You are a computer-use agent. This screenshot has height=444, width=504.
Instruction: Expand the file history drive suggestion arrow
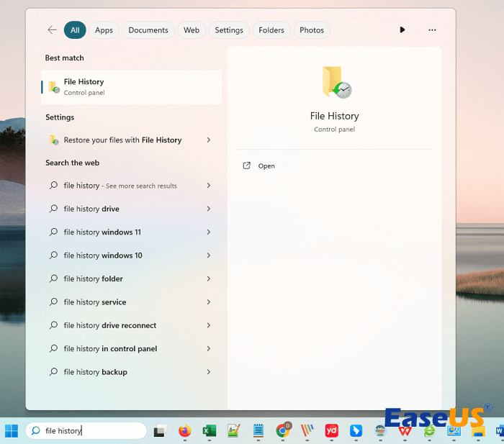pyautogui.click(x=209, y=209)
